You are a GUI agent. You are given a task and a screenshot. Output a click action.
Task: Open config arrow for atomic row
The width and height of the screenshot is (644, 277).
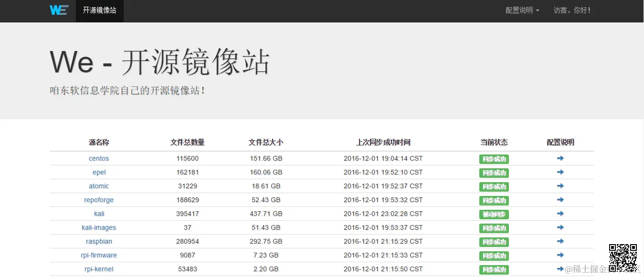coord(560,186)
